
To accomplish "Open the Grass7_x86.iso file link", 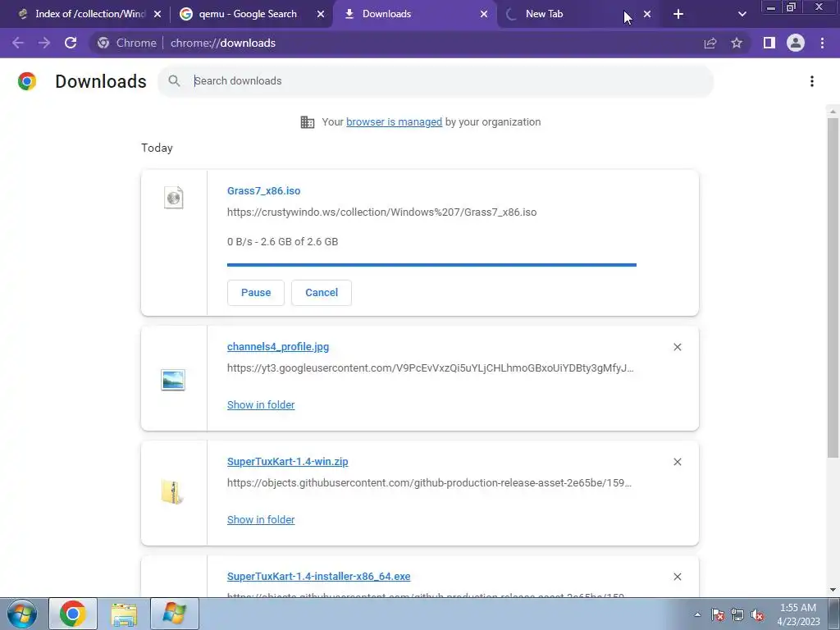I will [263, 190].
